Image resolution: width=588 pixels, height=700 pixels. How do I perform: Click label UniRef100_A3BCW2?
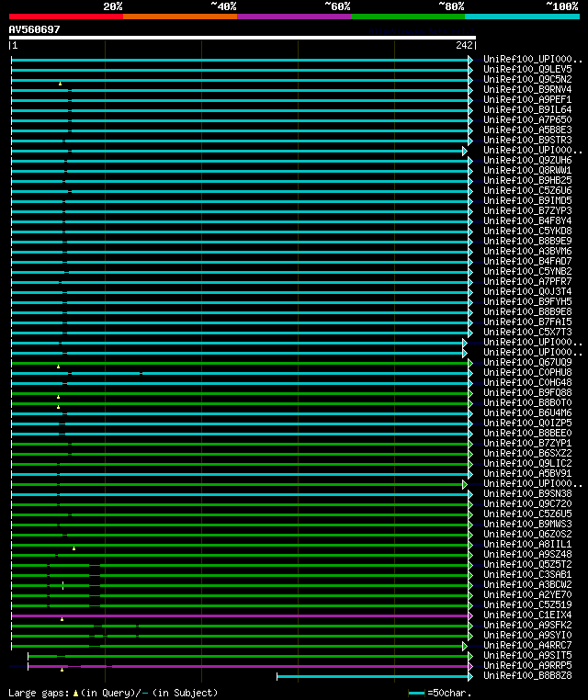click(x=527, y=585)
